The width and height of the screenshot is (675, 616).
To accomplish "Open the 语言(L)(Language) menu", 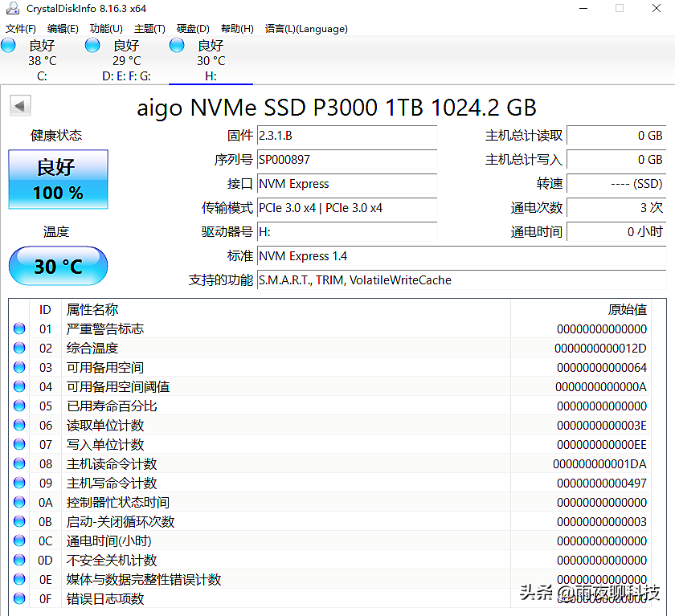I will (x=306, y=29).
